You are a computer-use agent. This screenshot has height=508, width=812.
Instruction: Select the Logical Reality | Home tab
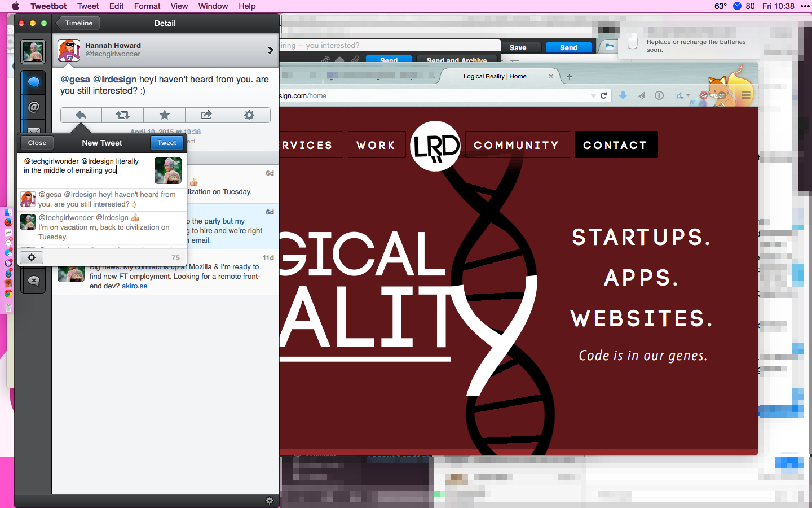(x=499, y=76)
